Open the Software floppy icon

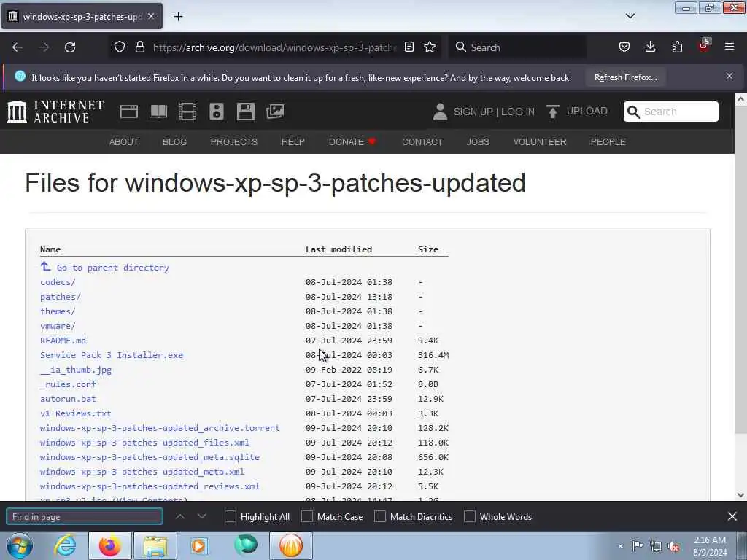[x=245, y=112]
